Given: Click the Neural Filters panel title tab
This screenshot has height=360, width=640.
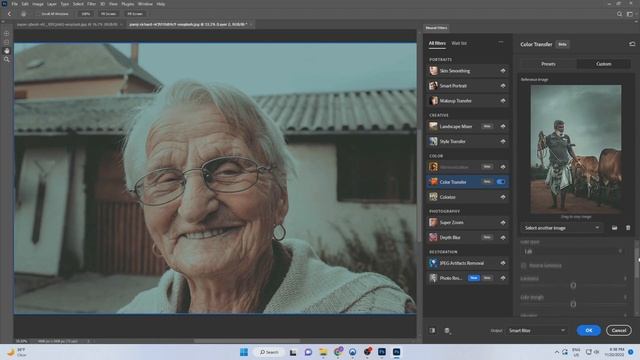Looking at the screenshot, I should (436, 28).
